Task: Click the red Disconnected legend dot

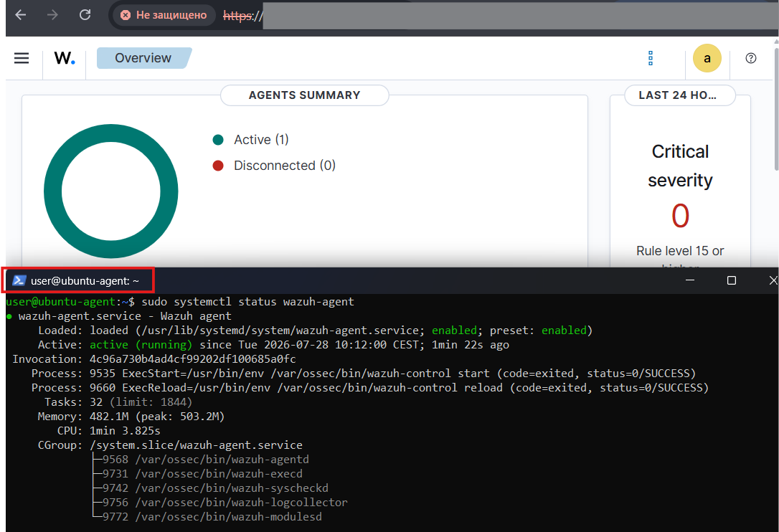Action: tap(218, 166)
